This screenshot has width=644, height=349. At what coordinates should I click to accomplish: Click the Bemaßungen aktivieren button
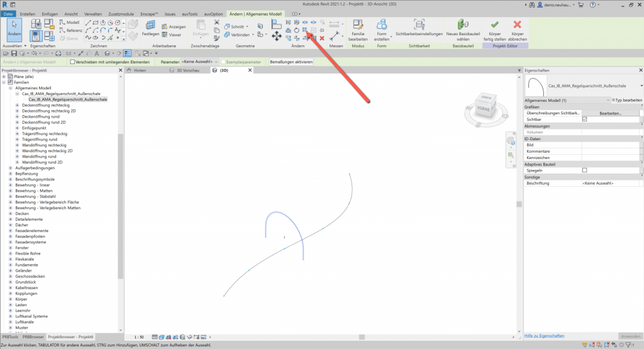(x=291, y=62)
